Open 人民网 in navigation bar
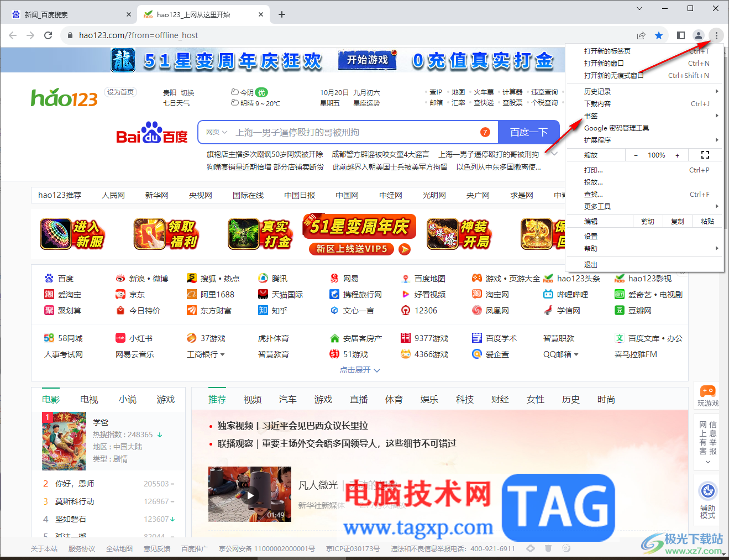 (113, 195)
